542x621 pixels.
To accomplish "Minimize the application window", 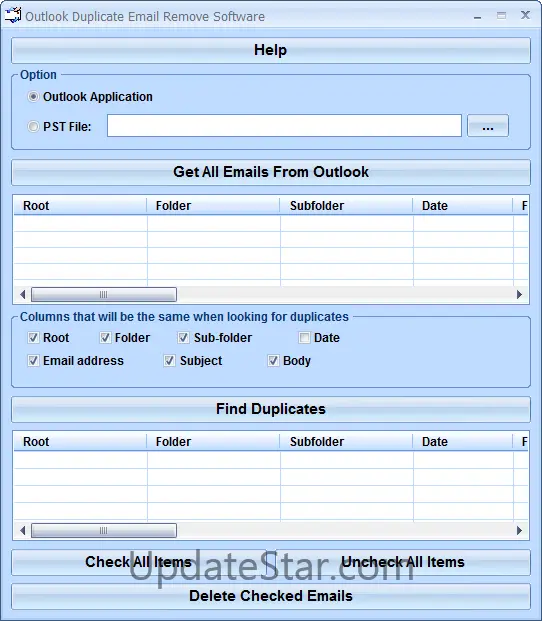I will click(477, 16).
